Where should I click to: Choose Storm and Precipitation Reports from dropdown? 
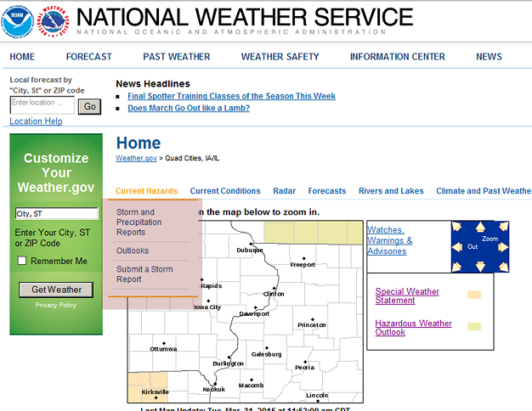click(x=139, y=222)
